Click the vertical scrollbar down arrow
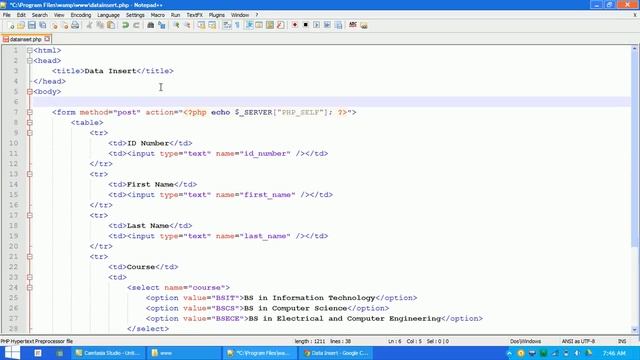 pyautogui.click(x=635, y=329)
